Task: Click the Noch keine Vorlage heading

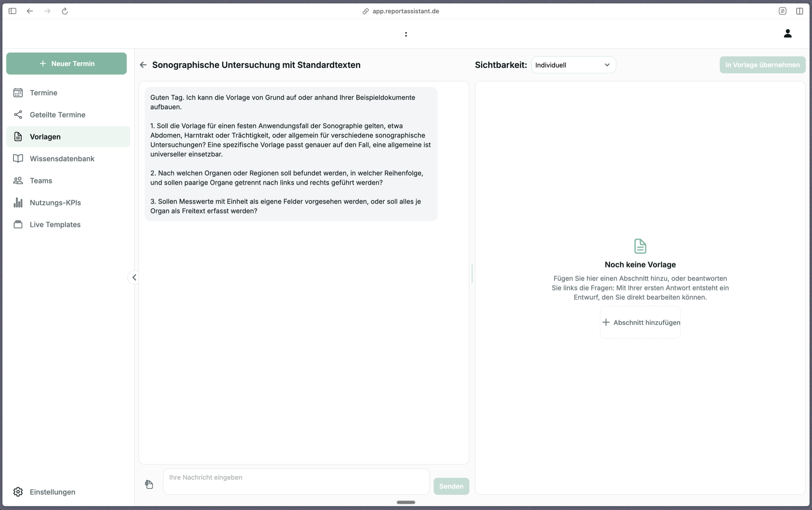Action: pos(640,265)
